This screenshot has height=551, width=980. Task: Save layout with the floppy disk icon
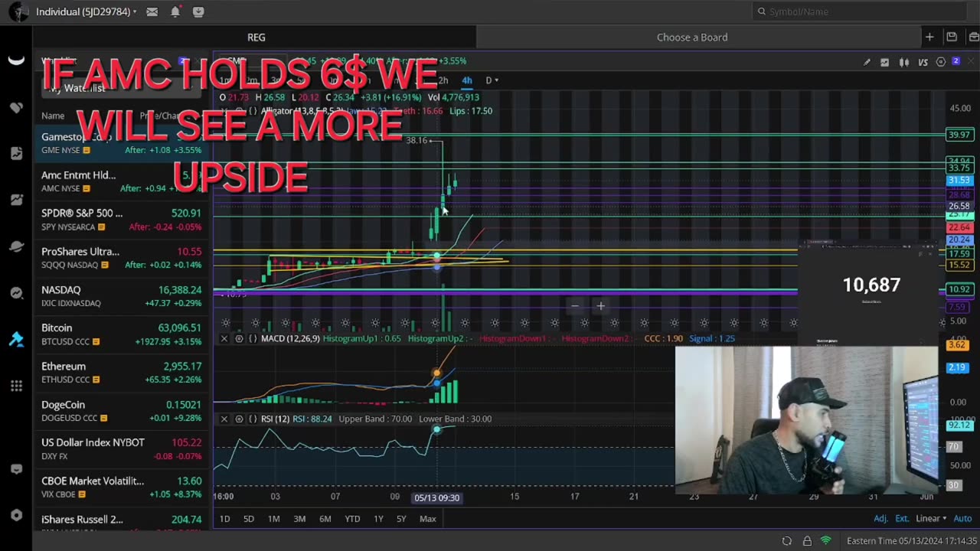[952, 37]
